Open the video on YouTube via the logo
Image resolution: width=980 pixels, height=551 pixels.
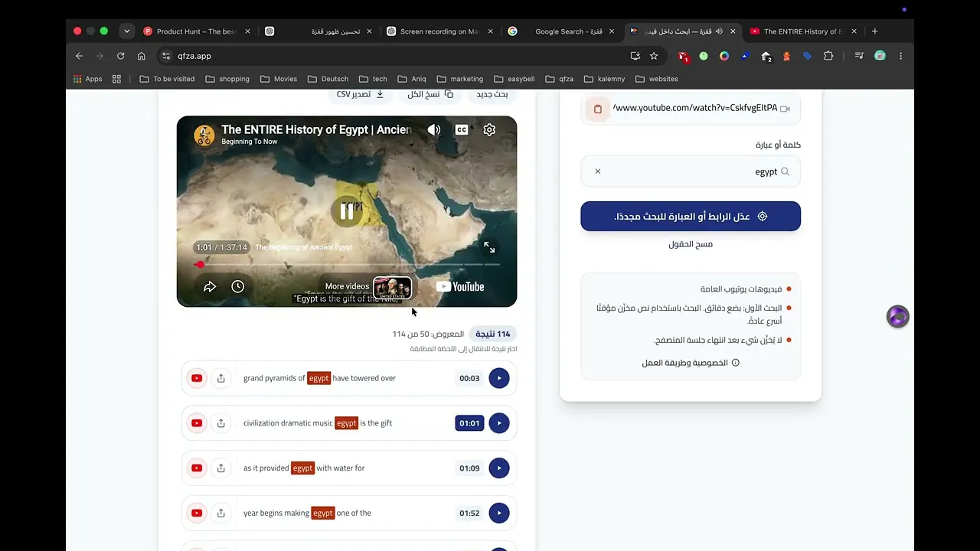[x=460, y=286]
